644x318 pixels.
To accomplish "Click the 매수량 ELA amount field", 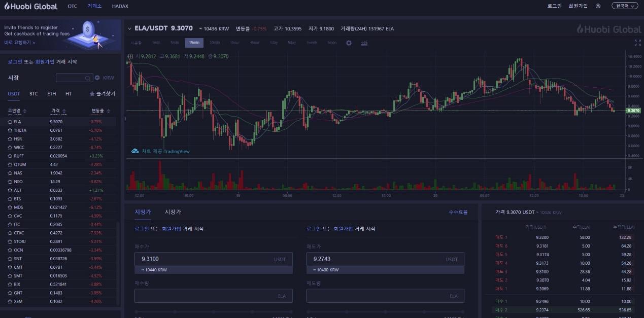I will pyautogui.click(x=214, y=296).
